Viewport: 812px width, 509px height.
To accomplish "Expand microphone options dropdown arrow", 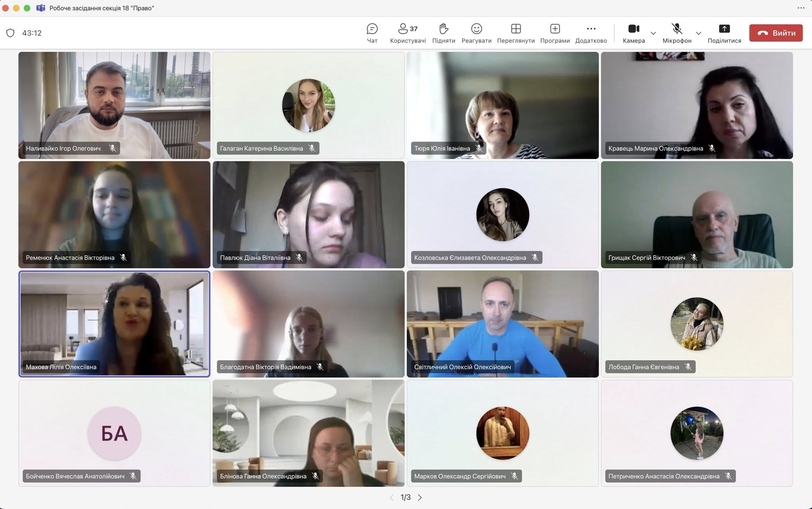I will coord(699,33).
